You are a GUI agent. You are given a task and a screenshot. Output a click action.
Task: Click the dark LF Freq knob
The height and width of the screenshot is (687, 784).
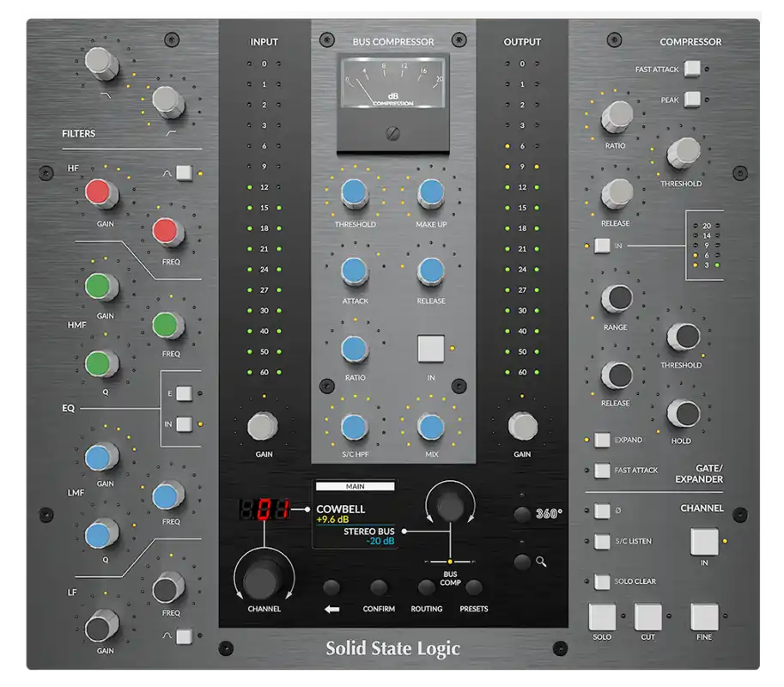point(168,588)
